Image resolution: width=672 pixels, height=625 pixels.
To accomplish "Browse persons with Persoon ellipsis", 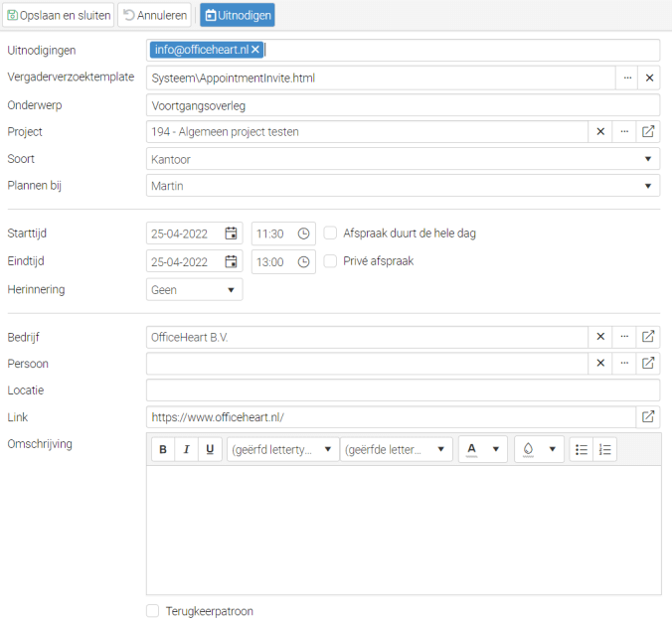I will (x=624, y=364).
